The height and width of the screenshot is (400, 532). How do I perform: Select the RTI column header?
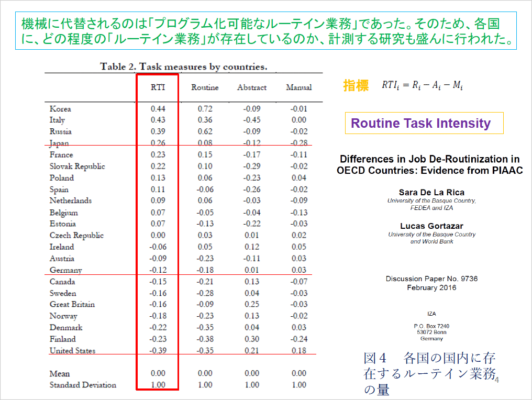(x=158, y=87)
